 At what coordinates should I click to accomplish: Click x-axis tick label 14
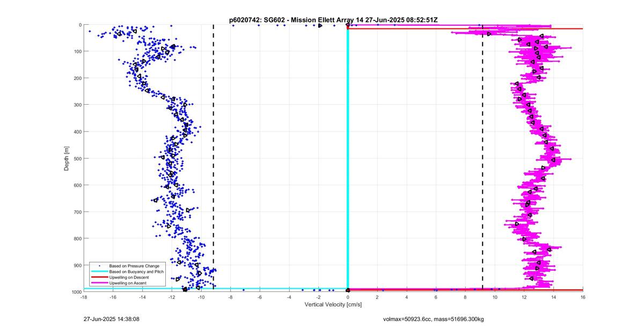[553, 297]
